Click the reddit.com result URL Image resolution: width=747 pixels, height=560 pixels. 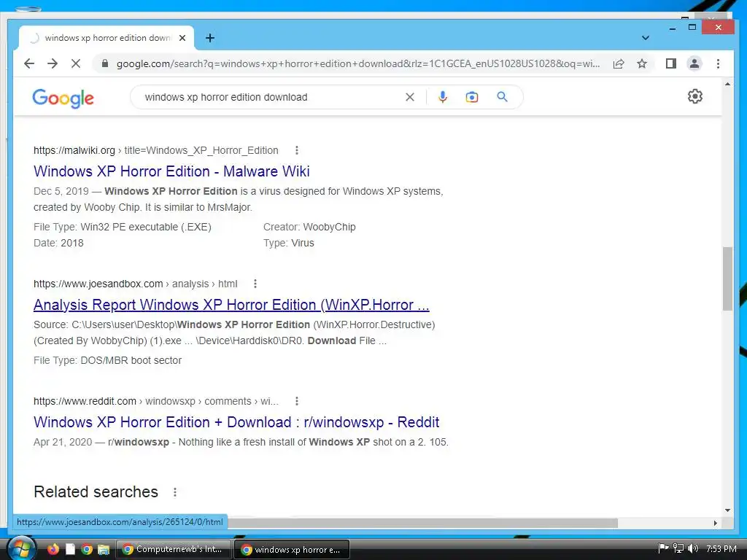[x=156, y=401]
